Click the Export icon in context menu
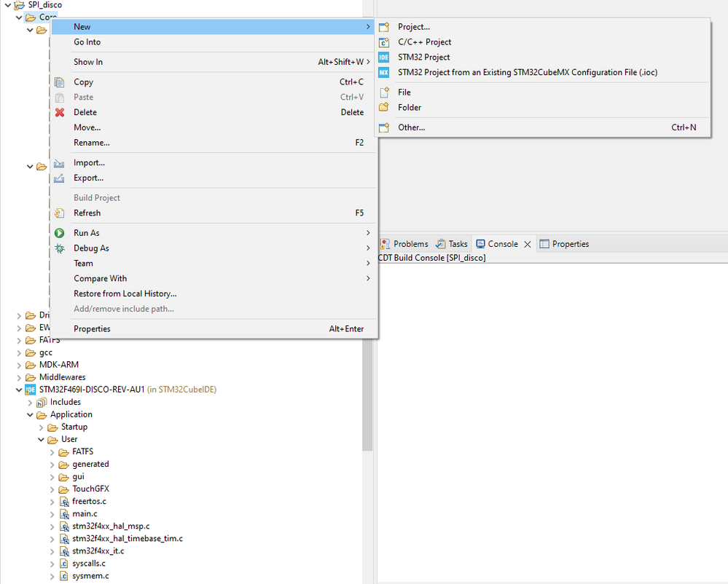This screenshot has height=584, width=728. tap(60, 178)
